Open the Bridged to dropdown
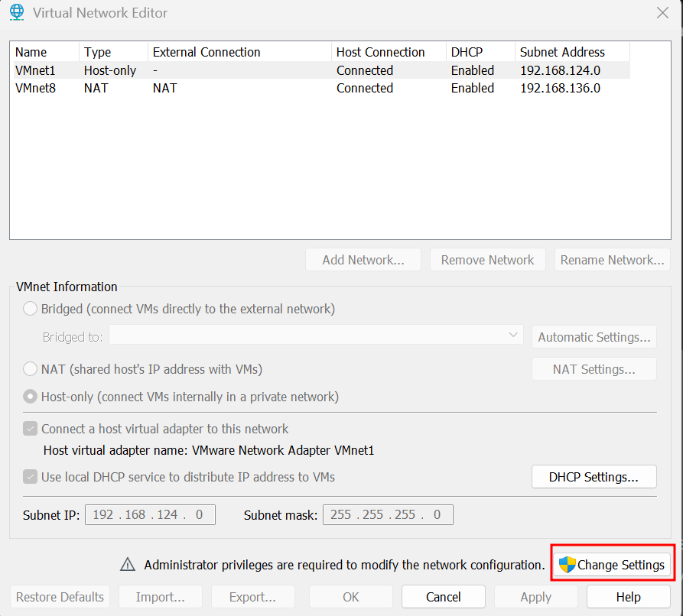The height and width of the screenshot is (616, 683). (x=316, y=335)
